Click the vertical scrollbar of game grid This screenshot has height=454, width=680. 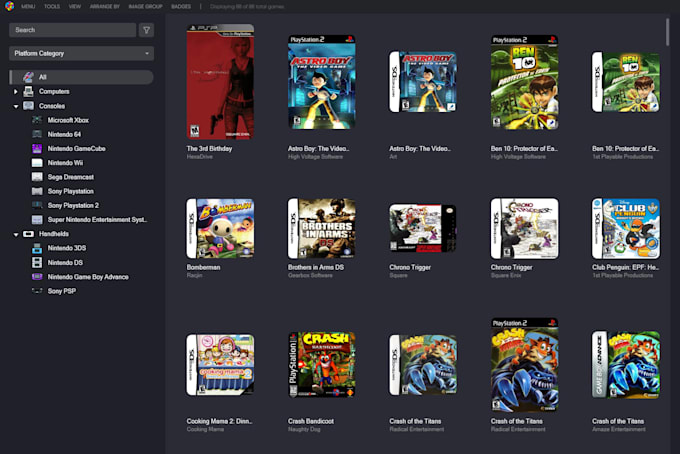667,32
